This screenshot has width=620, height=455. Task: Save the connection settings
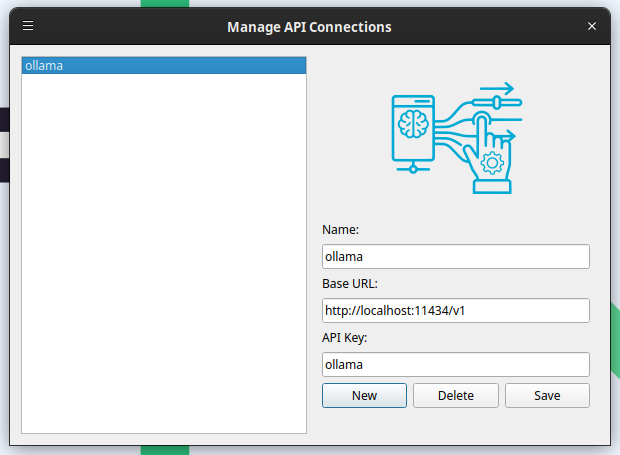[x=547, y=395]
